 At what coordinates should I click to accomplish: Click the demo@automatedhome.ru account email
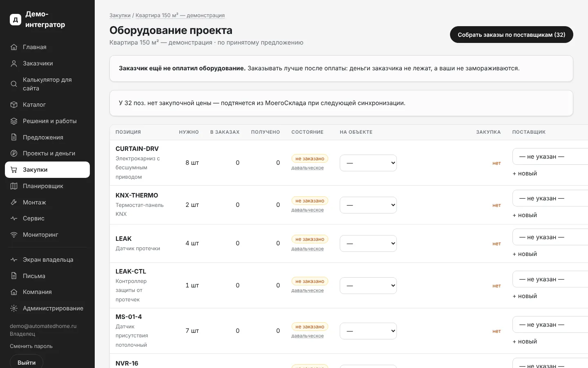point(43,326)
